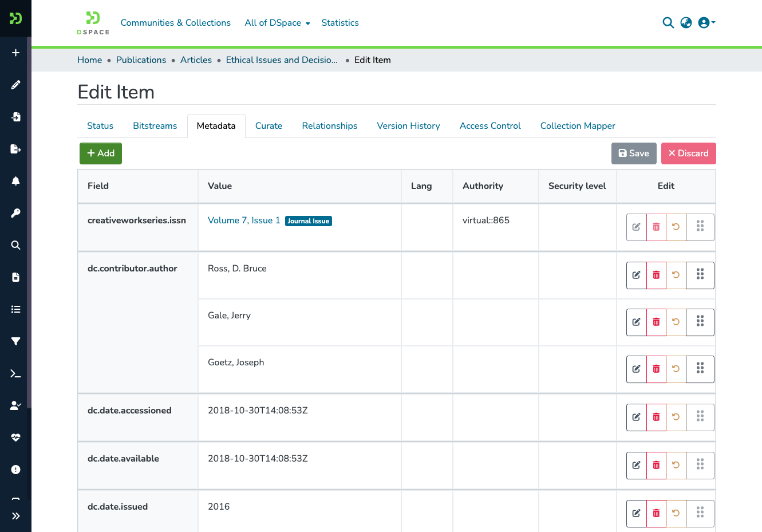This screenshot has width=762, height=532.
Task: Open the Relationships tab
Action: [330, 126]
